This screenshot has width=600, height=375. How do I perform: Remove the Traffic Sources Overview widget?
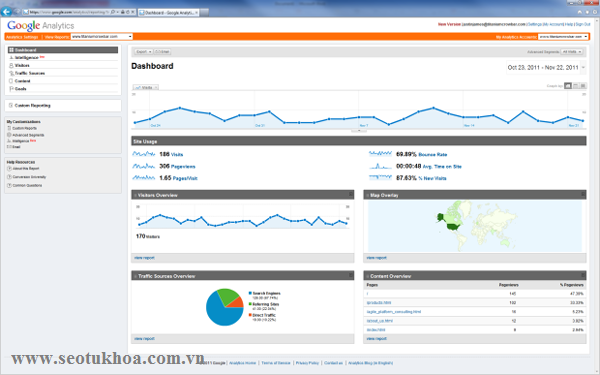[x=351, y=276]
